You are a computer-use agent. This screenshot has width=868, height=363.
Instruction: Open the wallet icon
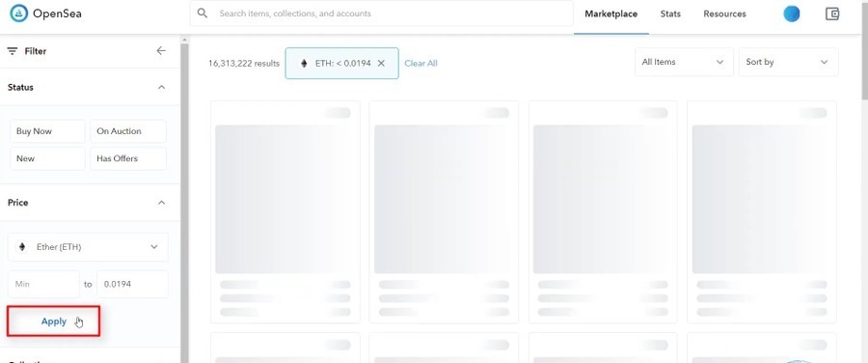tap(832, 14)
